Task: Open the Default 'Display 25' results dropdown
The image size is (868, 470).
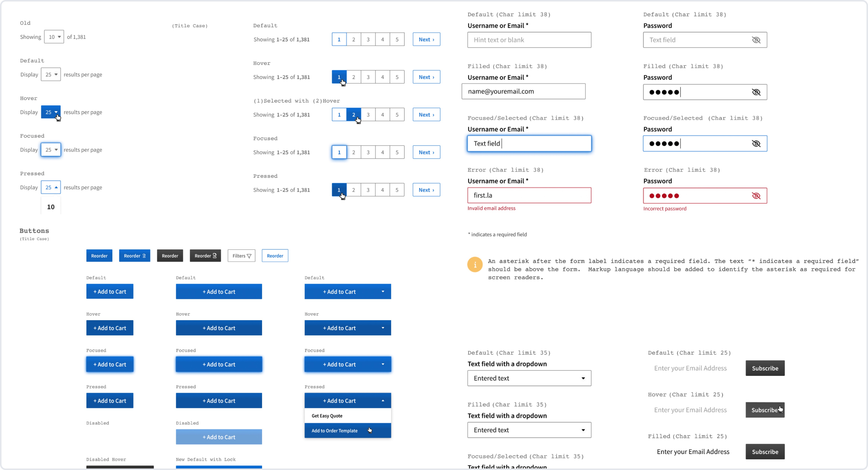Action: click(51, 74)
